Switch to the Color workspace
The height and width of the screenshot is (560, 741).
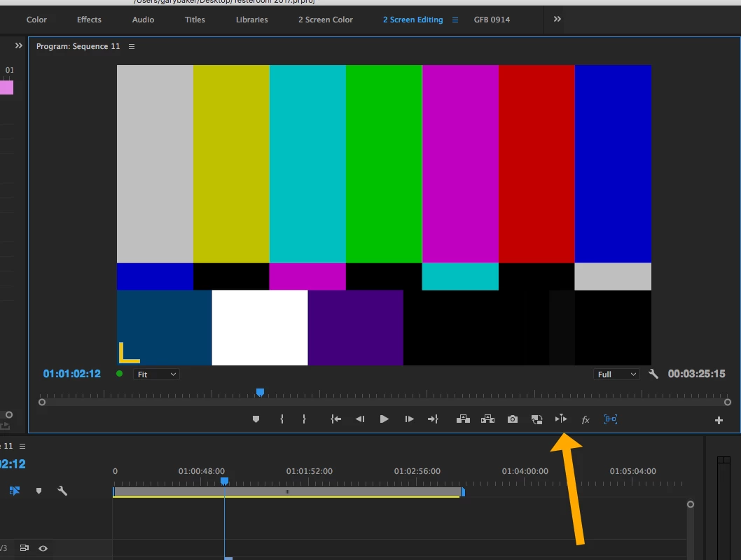(36, 20)
